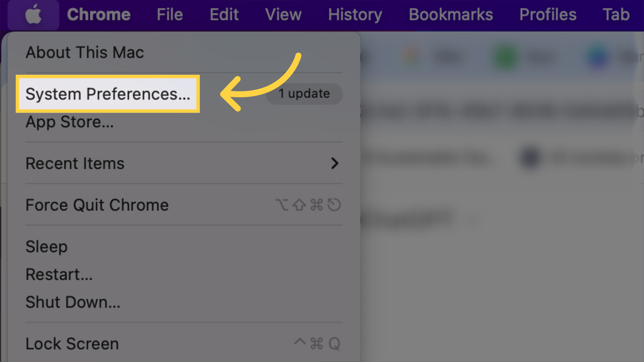Screen dimensions: 644x362
Task: Open History menu in menu bar
Action: pyautogui.click(x=354, y=14)
